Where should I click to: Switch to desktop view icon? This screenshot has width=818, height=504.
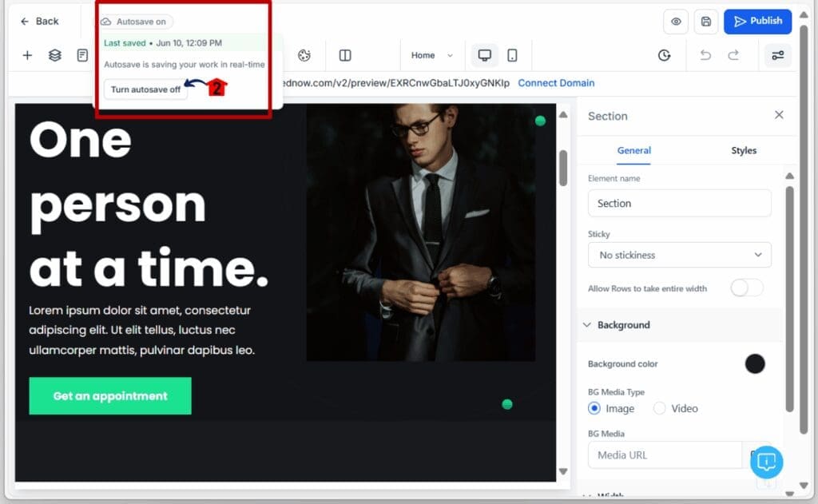485,55
